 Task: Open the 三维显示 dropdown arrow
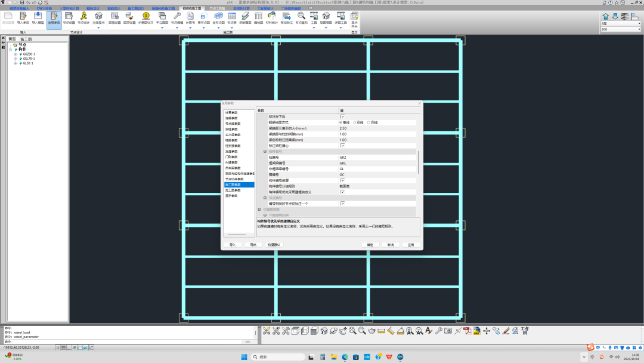98,27
